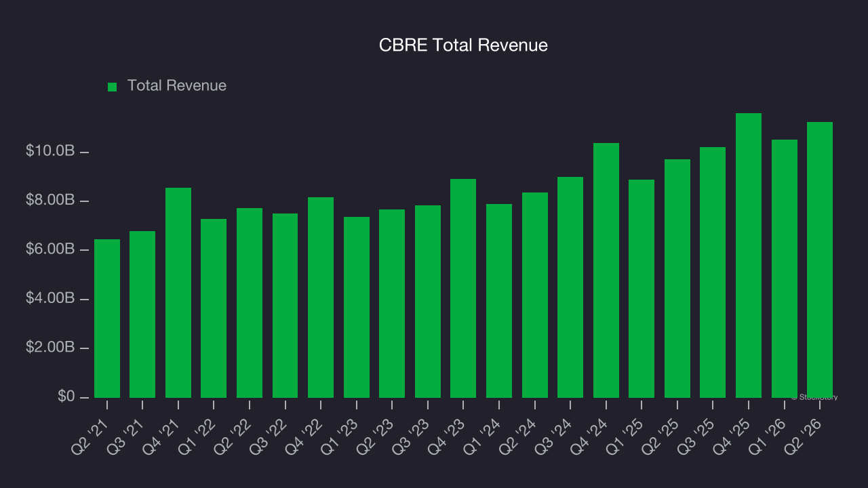868x488 pixels.
Task: Pick the Q1 '22 revenue bar
Action: pyautogui.click(x=214, y=308)
